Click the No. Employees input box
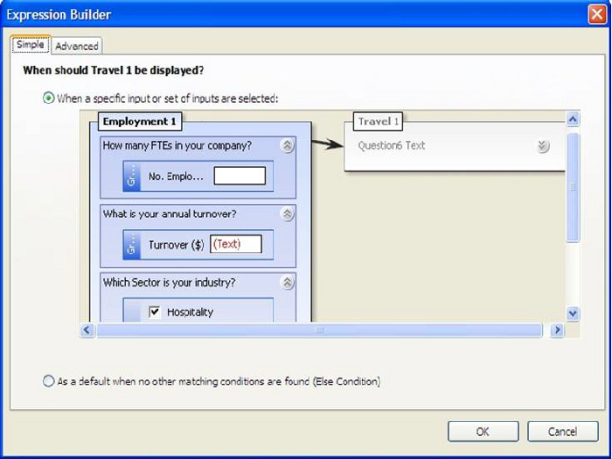 click(x=240, y=176)
